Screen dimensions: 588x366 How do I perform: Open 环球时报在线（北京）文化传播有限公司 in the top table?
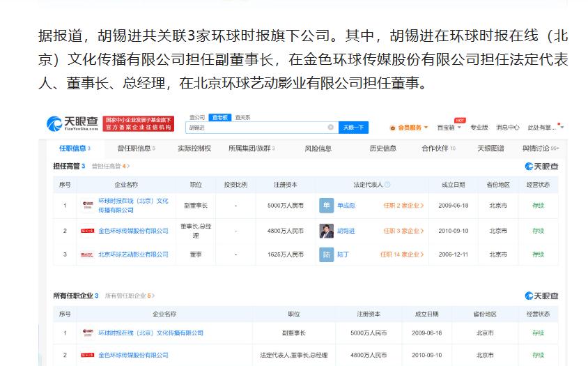(134, 206)
